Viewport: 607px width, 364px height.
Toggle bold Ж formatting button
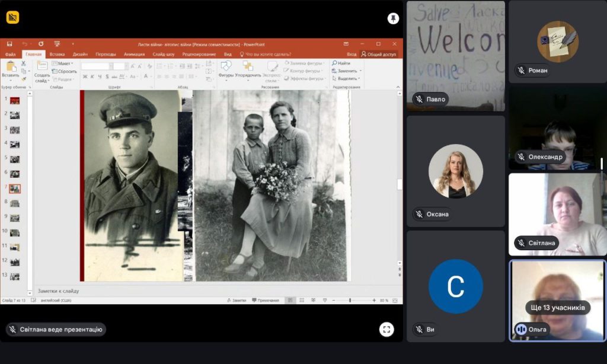pyautogui.click(x=85, y=76)
